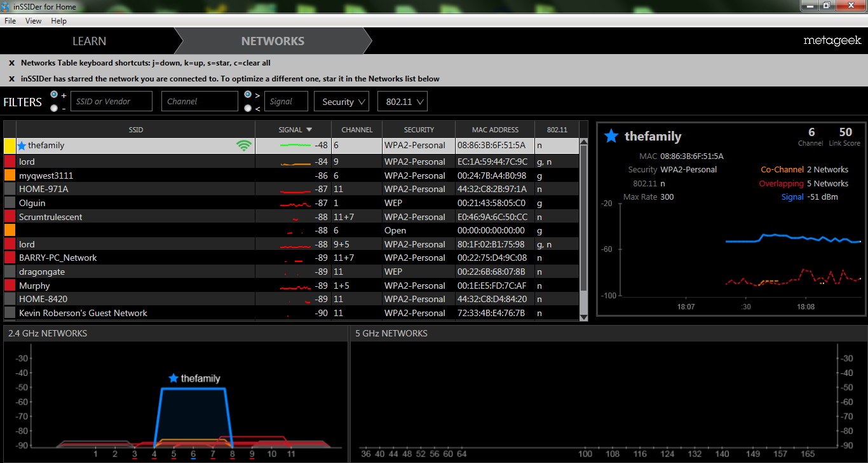Image resolution: width=868 pixels, height=463 pixels.
Task: Sort networks by the Signal column header
Action: pos(293,129)
